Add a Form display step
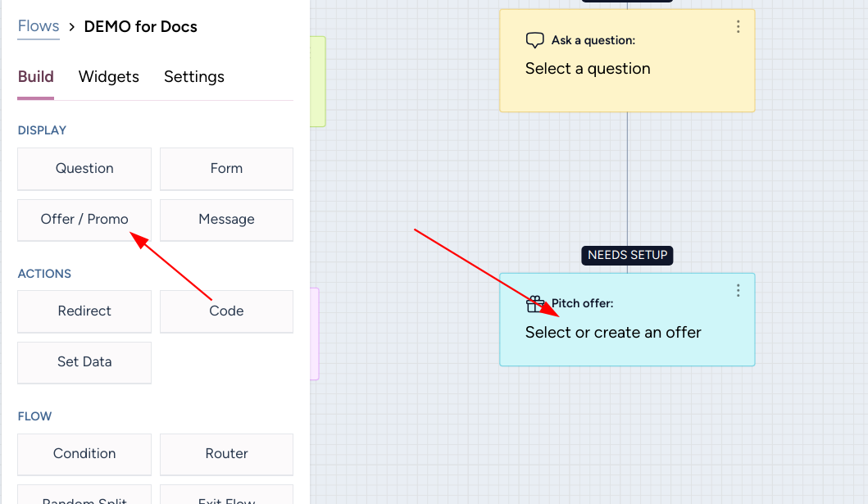Viewport: 868px width, 504px height. (226, 169)
